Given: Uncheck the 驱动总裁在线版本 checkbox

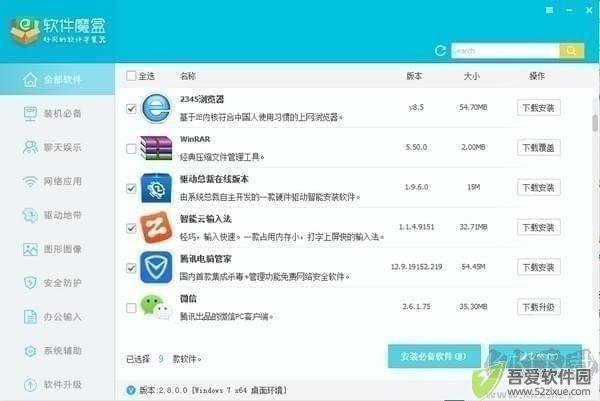Looking at the screenshot, I should (131, 188).
